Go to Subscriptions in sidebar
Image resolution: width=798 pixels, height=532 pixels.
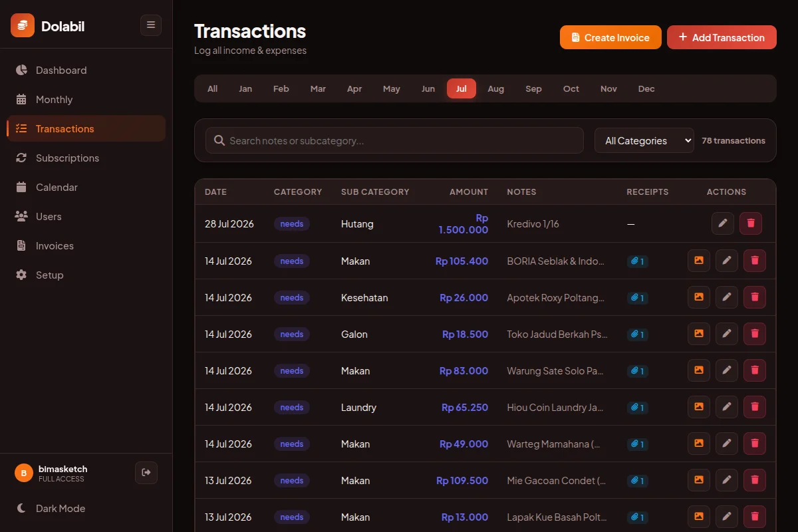[86, 158]
